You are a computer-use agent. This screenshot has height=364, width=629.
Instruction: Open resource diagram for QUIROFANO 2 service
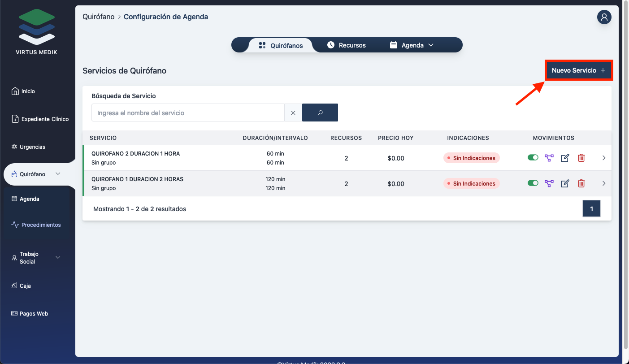coord(549,158)
